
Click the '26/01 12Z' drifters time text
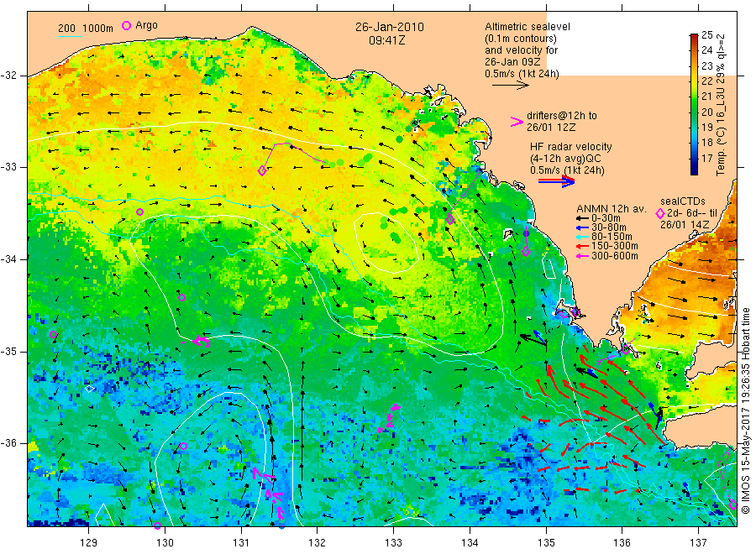pos(551,128)
